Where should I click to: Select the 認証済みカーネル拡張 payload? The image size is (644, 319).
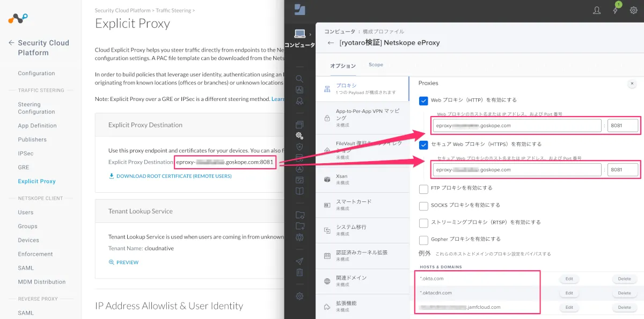pyautogui.click(x=362, y=255)
